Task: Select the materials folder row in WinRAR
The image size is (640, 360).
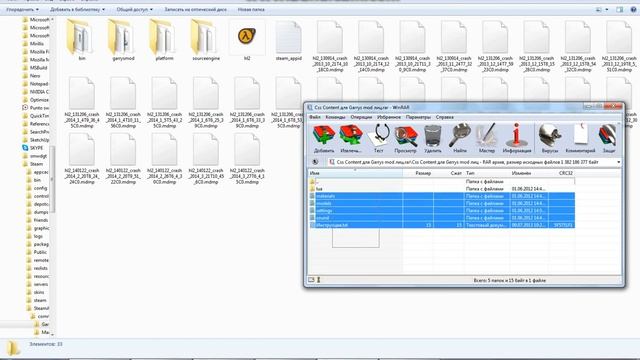Action: [442, 196]
